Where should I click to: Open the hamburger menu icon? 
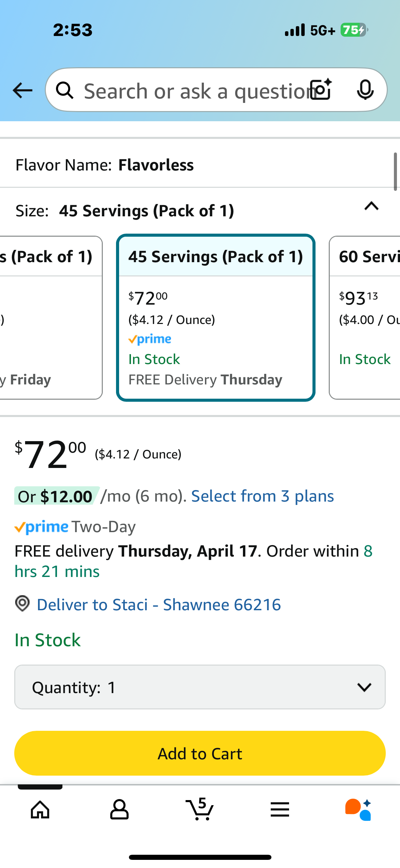point(280,810)
